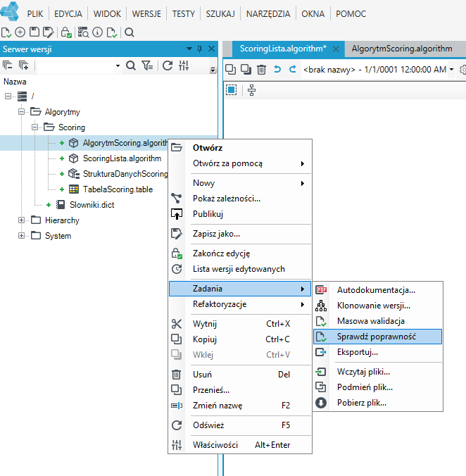Select Sprawdź poprawność in submenu
466x476 pixels.
click(x=377, y=337)
